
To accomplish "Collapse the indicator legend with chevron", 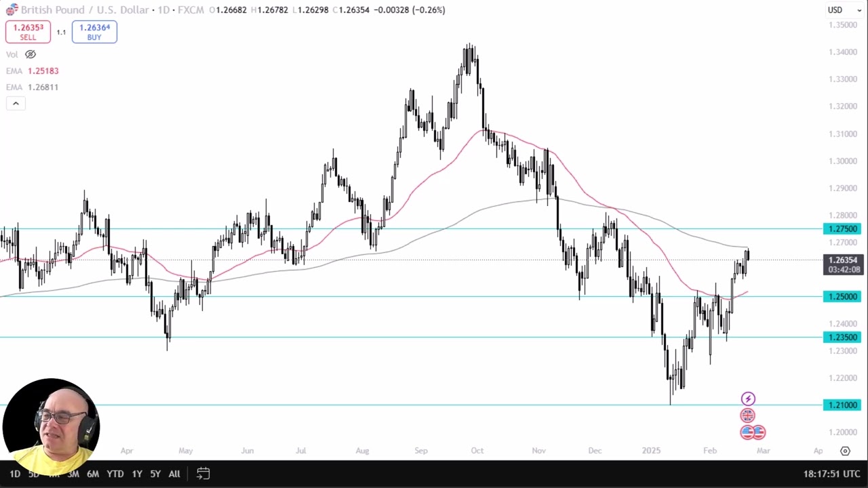I will [x=16, y=104].
